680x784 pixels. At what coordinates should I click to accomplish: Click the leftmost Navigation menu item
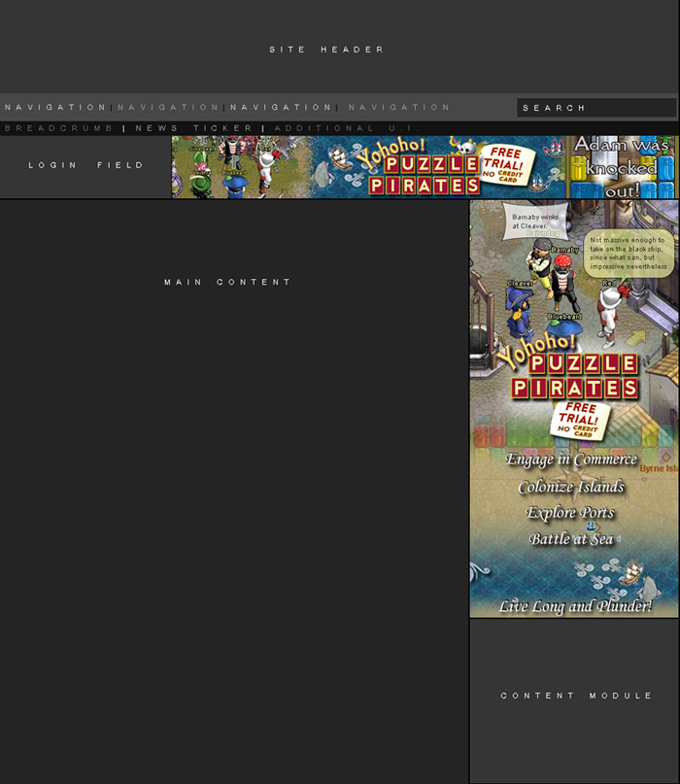coord(55,108)
